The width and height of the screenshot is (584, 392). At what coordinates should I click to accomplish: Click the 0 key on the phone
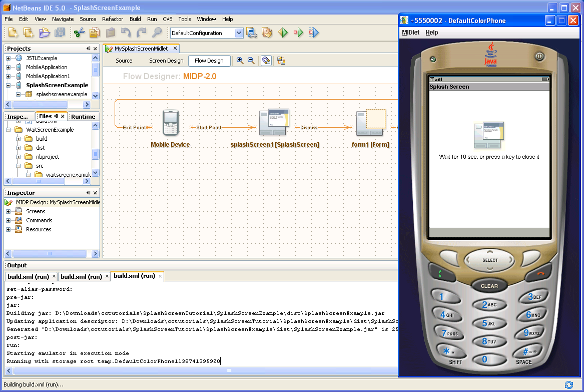click(x=488, y=359)
